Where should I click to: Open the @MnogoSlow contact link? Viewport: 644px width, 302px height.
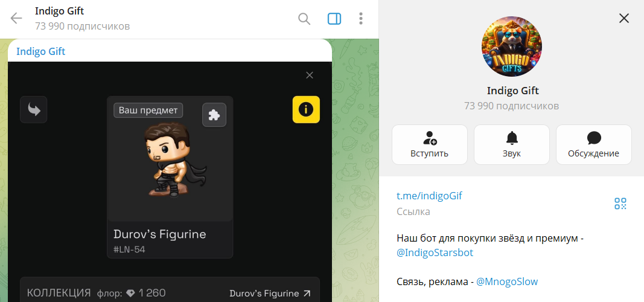click(507, 281)
